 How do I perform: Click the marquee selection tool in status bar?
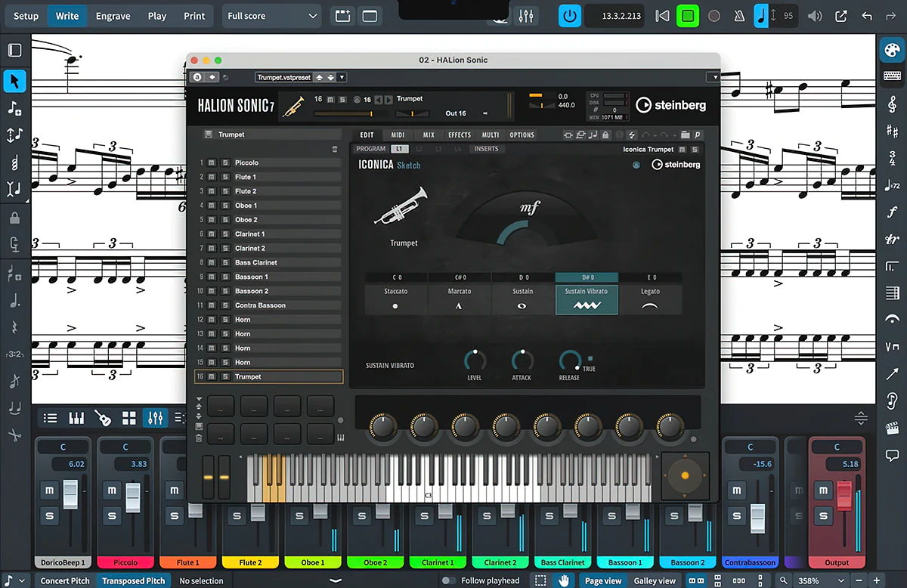540,580
